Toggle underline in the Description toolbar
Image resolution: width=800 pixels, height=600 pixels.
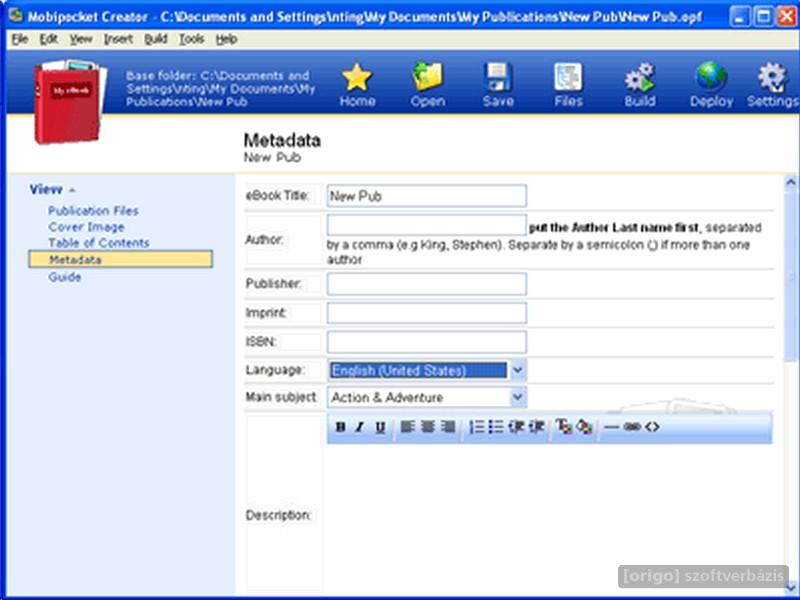(x=380, y=427)
